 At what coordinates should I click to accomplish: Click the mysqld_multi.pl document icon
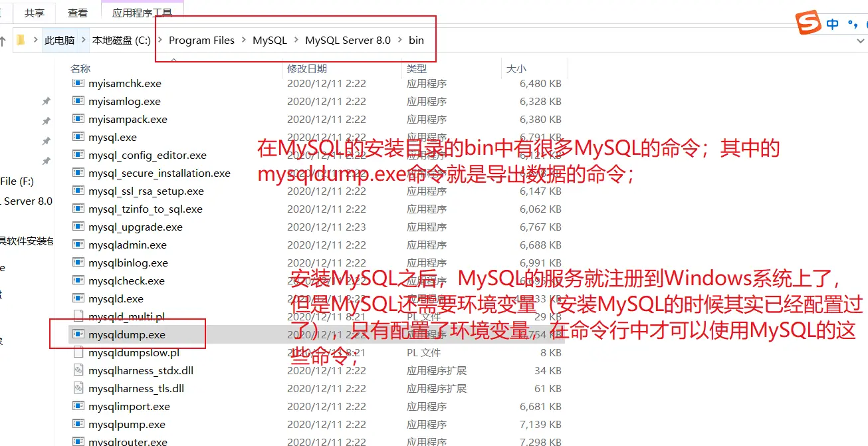78,317
